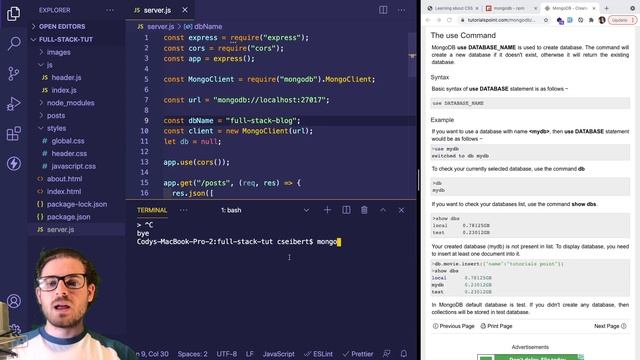Click the lightning bolt activity bar icon

(13, 164)
